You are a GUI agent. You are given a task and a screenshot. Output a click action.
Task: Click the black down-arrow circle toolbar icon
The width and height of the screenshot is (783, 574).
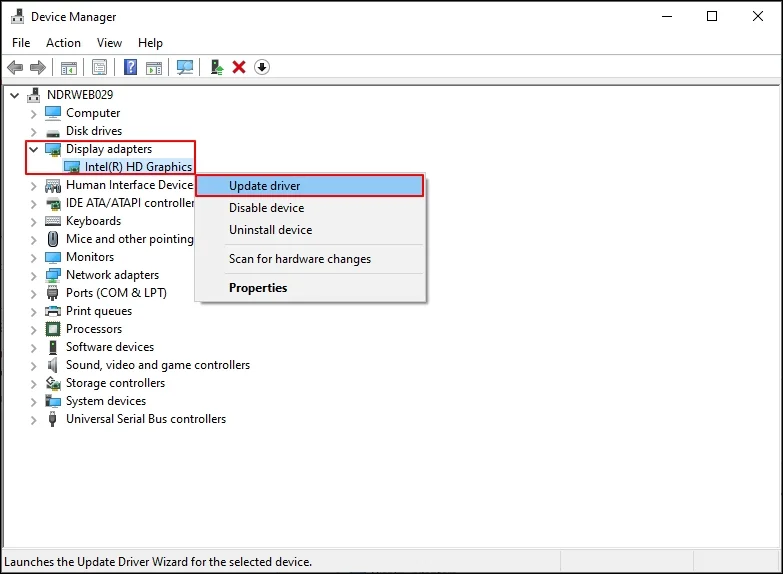coord(262,67)
